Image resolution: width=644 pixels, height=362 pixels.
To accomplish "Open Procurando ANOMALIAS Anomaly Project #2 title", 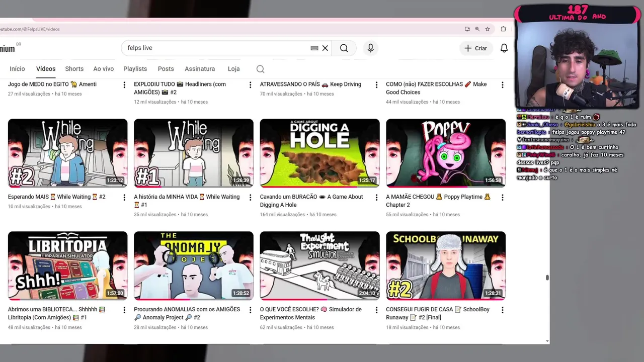I will [x=187, y=313].
